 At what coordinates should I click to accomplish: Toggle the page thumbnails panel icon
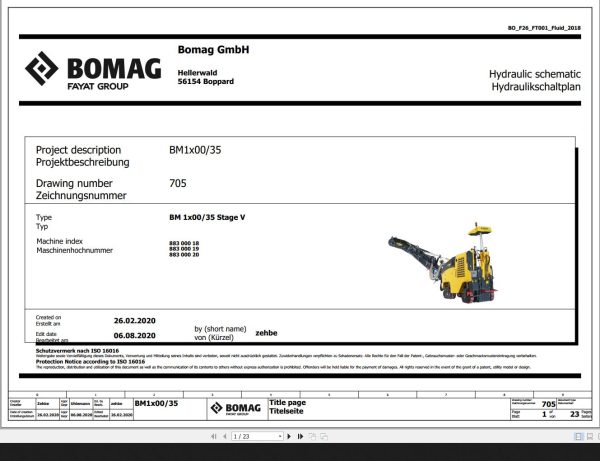[x=579, y=437]
